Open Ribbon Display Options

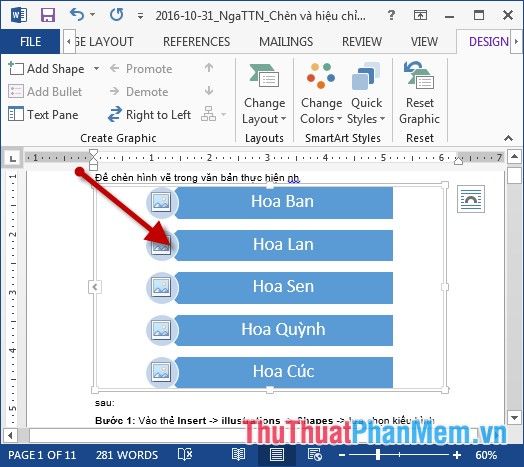(420, 15)
